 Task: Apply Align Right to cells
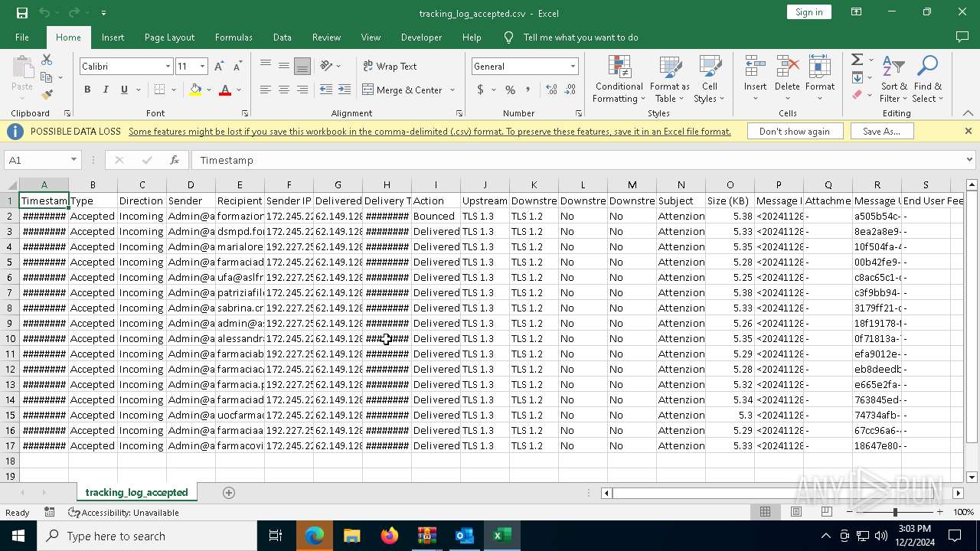[302, 90]
